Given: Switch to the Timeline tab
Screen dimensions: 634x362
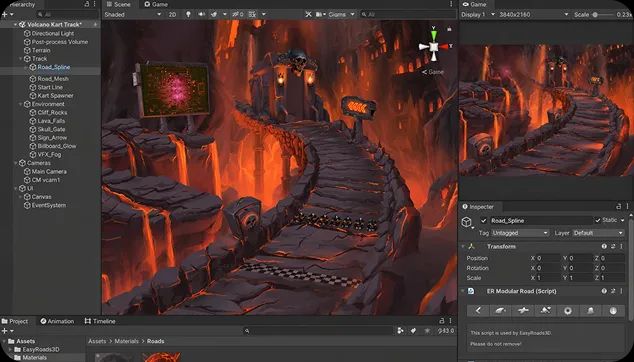Looking at the screenshot, I should click(x=100, y=321).
